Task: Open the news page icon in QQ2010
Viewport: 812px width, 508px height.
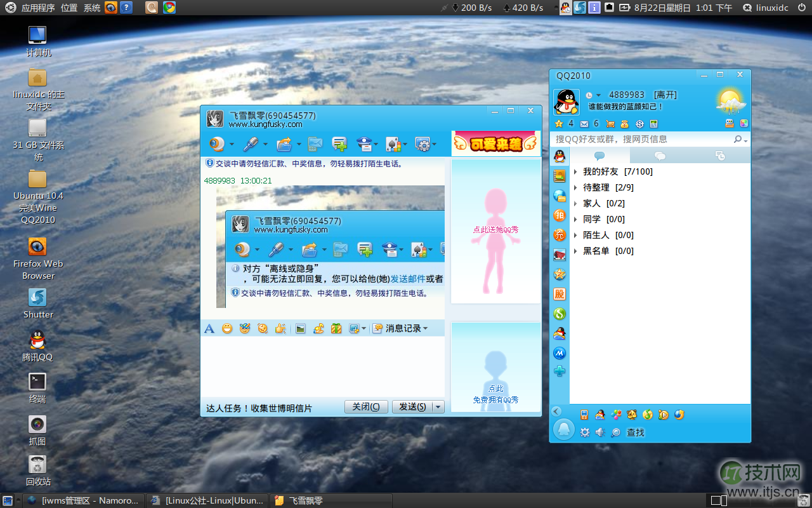Action: [x=653, y=124]
